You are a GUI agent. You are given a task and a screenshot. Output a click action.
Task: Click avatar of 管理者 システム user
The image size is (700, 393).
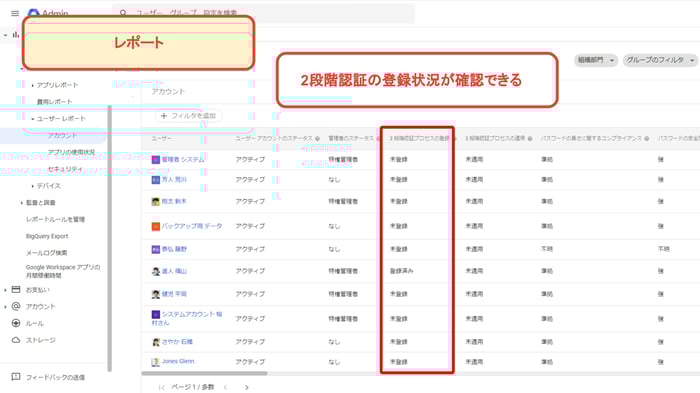(x=155, y=159)
